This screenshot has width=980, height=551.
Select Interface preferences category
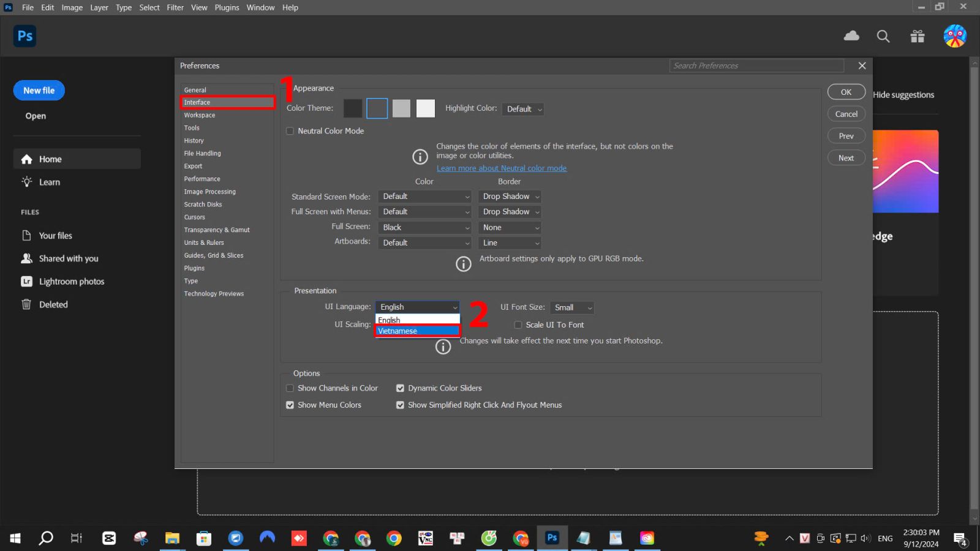227,102
